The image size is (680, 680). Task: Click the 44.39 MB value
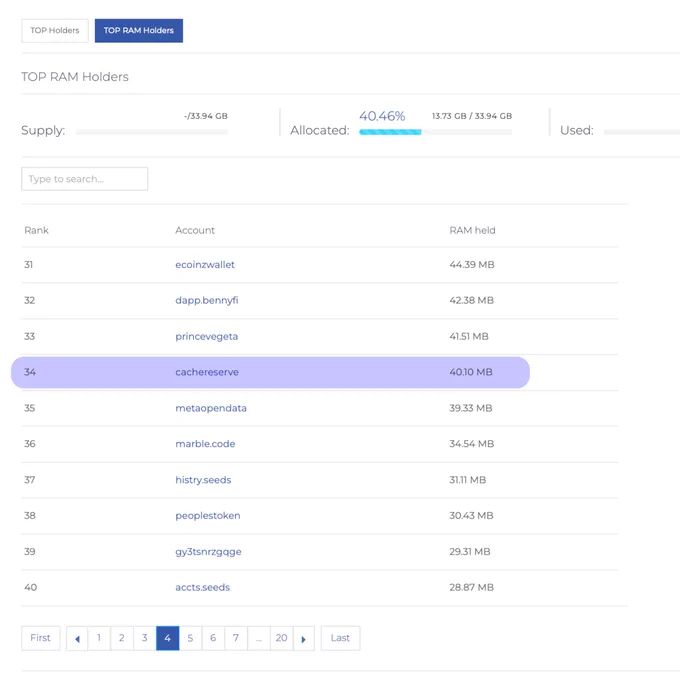click(x=472, y=265)
